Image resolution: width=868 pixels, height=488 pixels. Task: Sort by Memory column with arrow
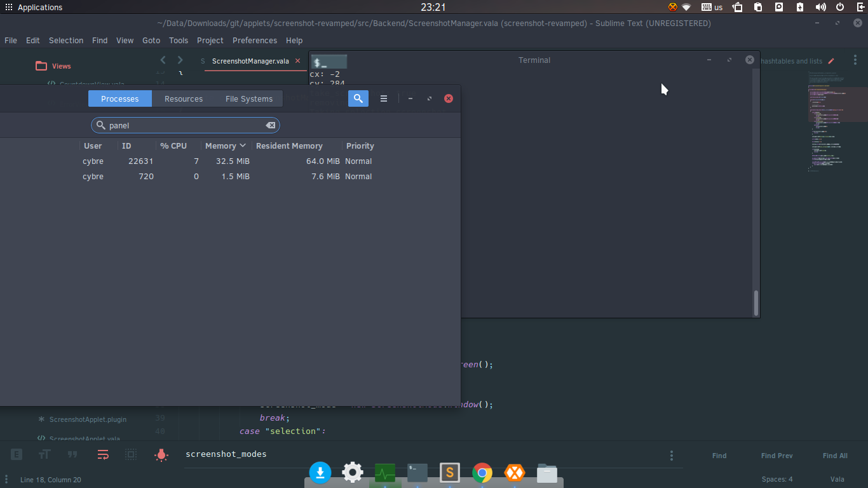click(226, 146)
